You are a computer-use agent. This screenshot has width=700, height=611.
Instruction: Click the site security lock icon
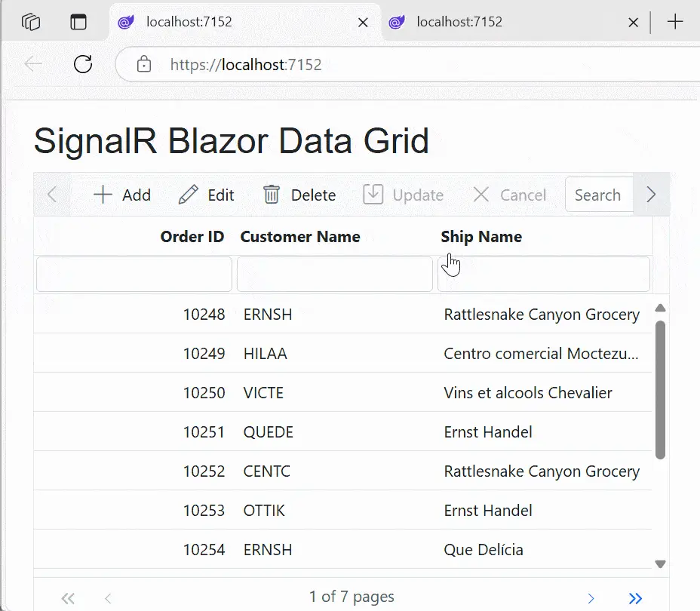(143, 64)
